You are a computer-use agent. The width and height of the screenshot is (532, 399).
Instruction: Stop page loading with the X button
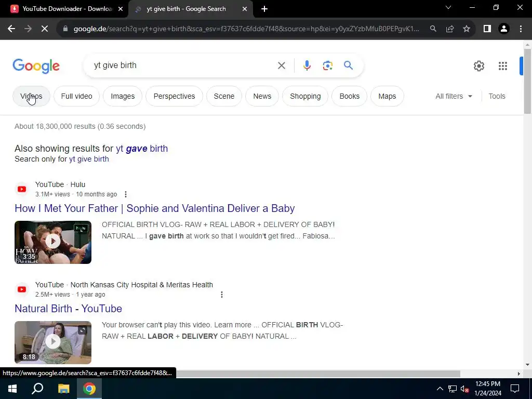[45, 29]
